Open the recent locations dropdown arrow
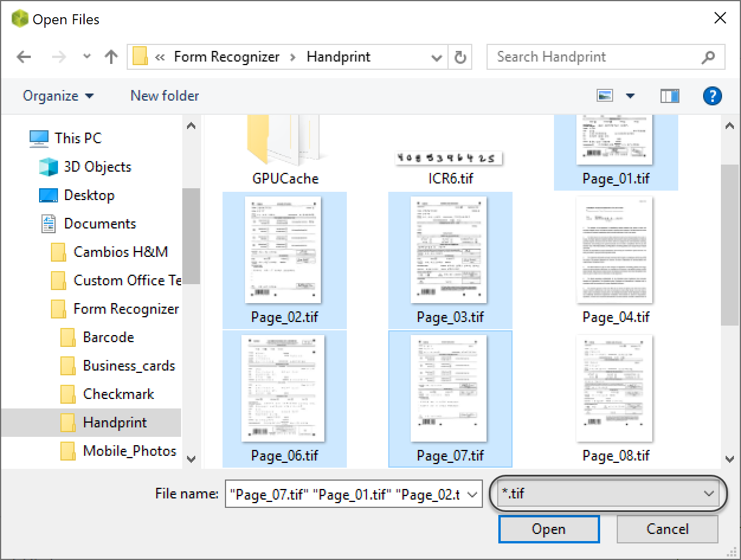Viewport: 741px width, 560px height. pyautogui.click(x=87, y=57)
